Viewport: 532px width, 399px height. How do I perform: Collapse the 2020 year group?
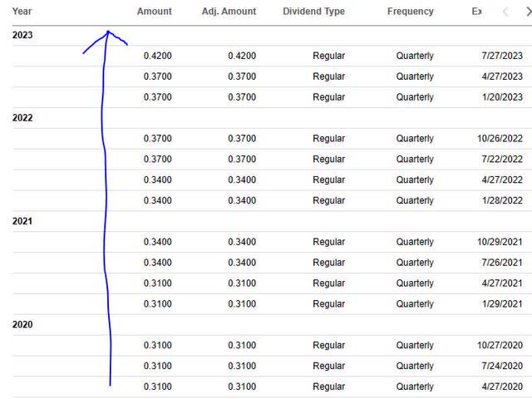point(22,324)
